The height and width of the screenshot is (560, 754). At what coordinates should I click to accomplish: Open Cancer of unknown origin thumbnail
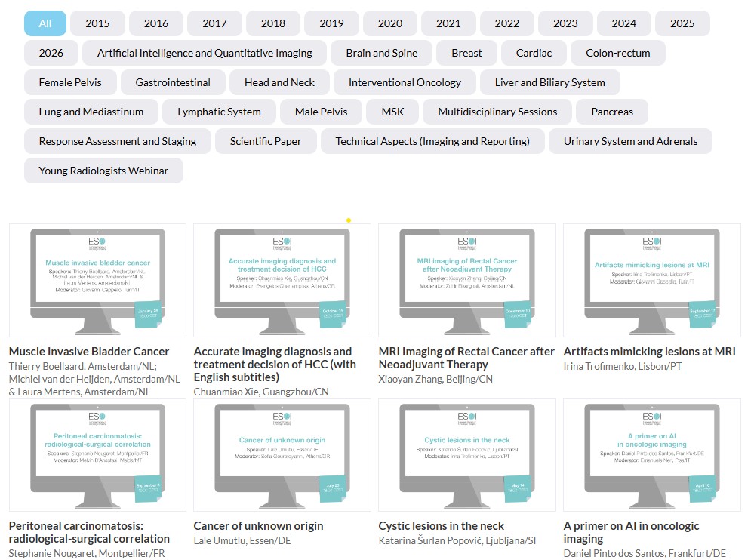pos(282,455)
